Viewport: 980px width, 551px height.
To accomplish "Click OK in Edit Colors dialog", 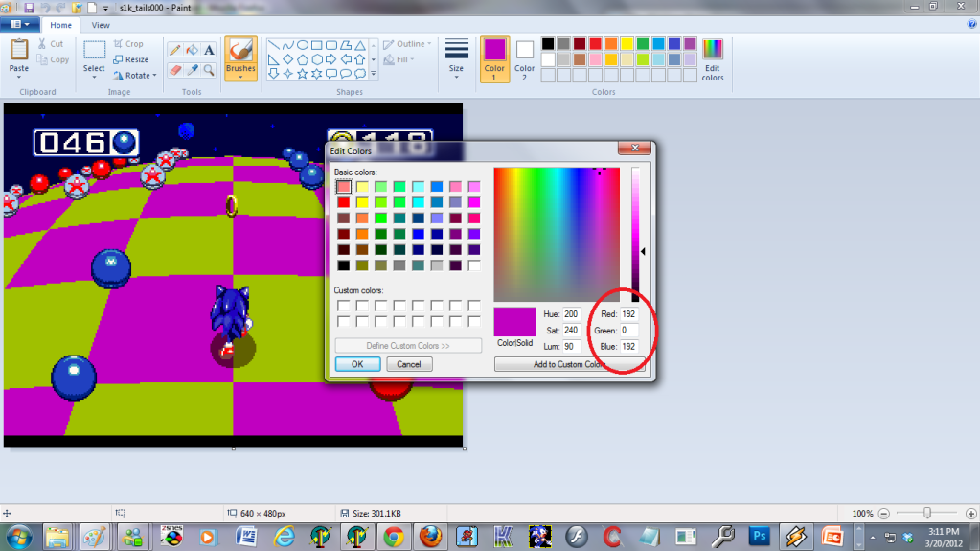I will click(357, 364).
